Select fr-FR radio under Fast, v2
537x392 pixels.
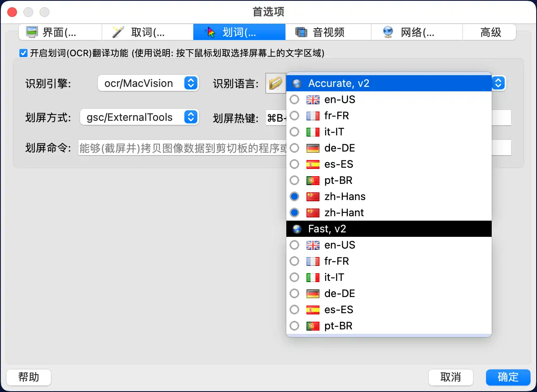click(294, 261)
